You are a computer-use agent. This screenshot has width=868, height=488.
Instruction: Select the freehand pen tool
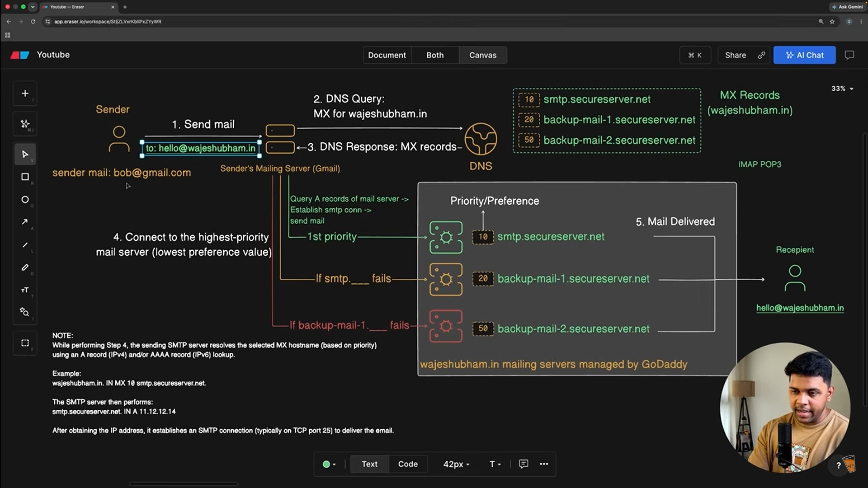click(x=25, y=267)
